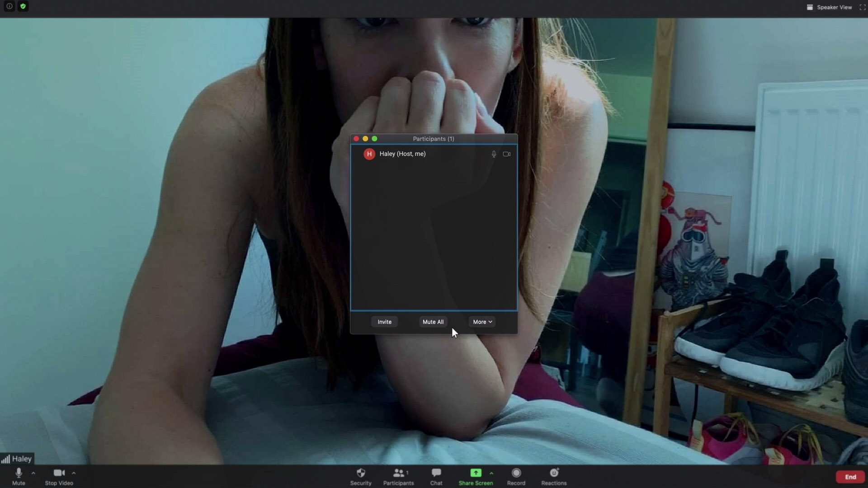Switch layout using Speaker View

830,7
